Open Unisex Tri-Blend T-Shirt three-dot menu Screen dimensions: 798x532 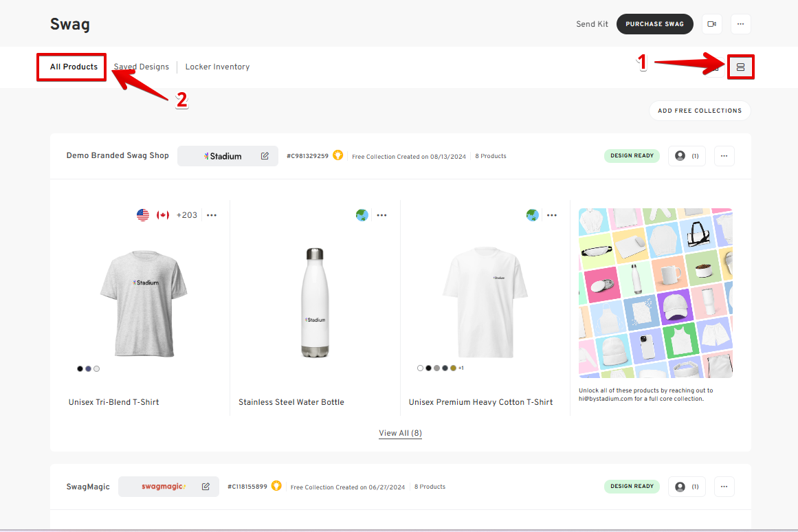click(212, 215)
